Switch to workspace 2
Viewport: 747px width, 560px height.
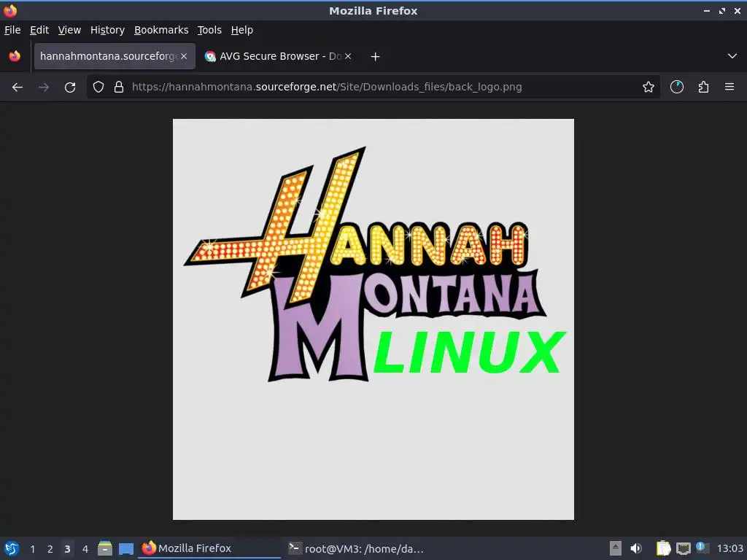coord(50,549)
